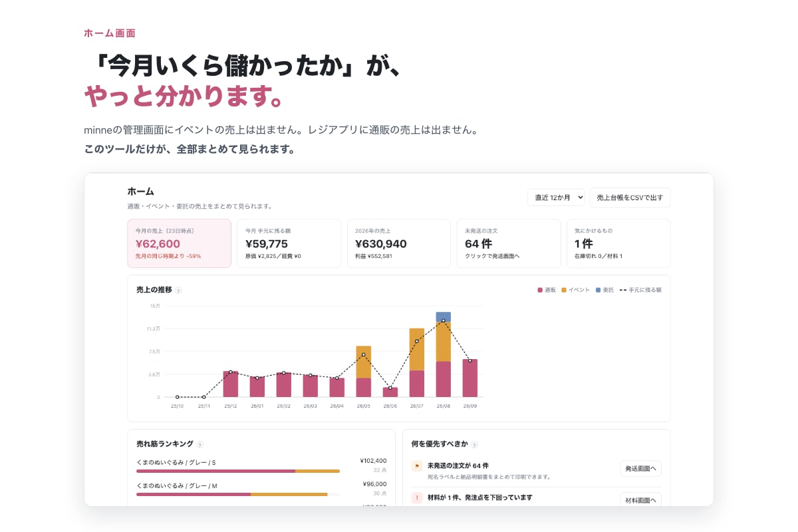Click the ¥96,000 ranking amount

pyautogui.click(x=375, y=484)
